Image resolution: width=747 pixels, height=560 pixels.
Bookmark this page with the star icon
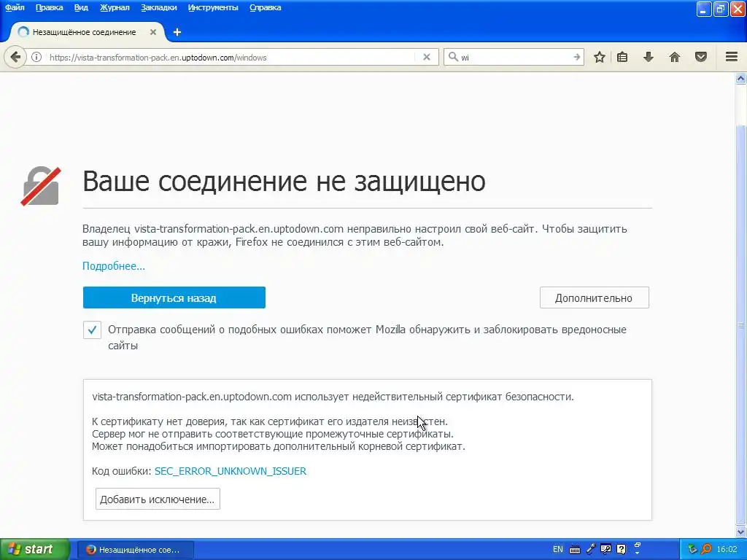click(x=600, y=57)
